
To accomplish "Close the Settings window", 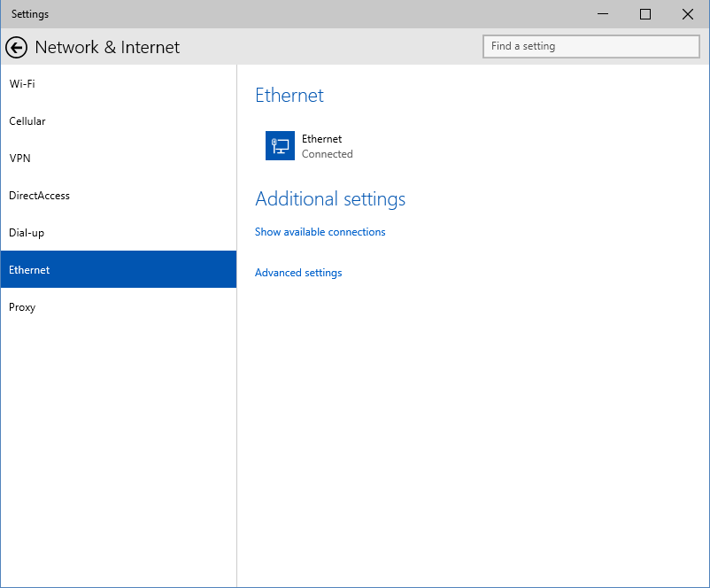I will click(688, 14).
